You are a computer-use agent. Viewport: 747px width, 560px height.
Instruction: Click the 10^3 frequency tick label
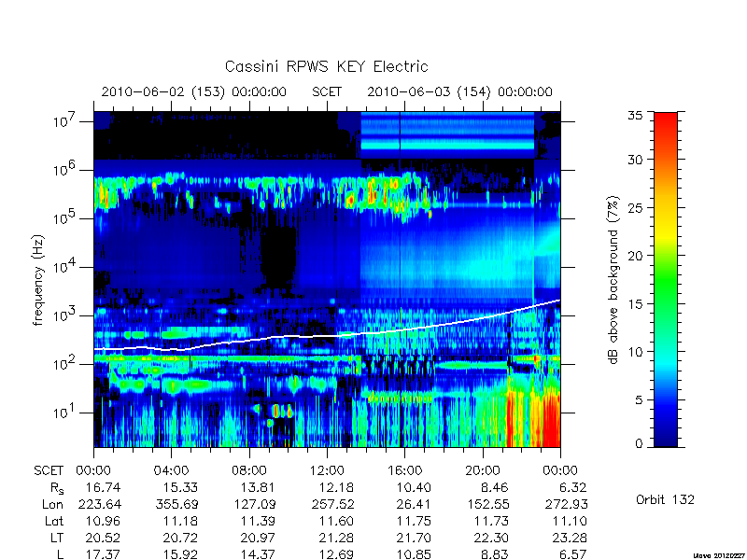click(65, 315)
